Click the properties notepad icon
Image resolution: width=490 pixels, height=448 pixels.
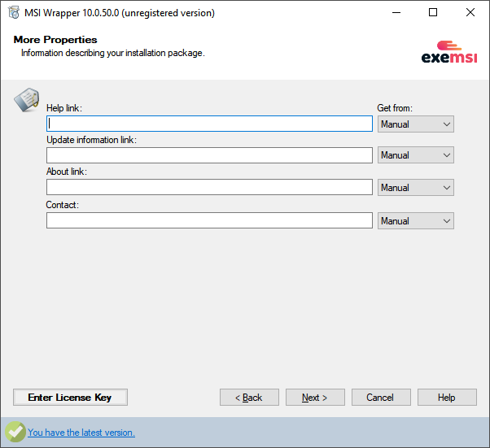[x=27, y=99]
